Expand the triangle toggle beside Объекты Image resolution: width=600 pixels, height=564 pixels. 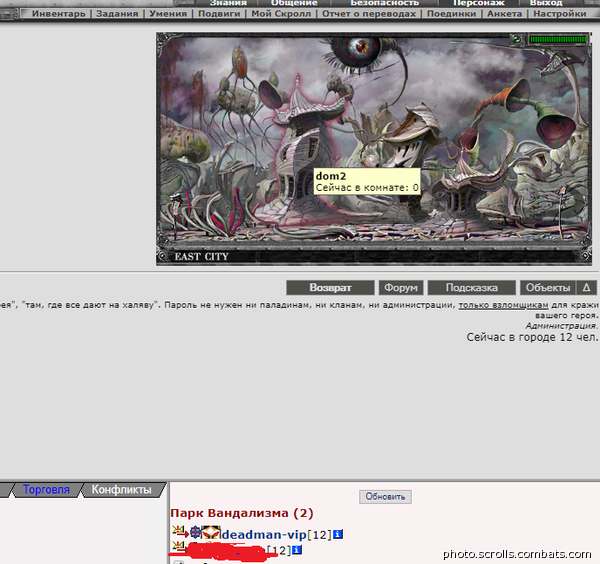tap(586, 288)
